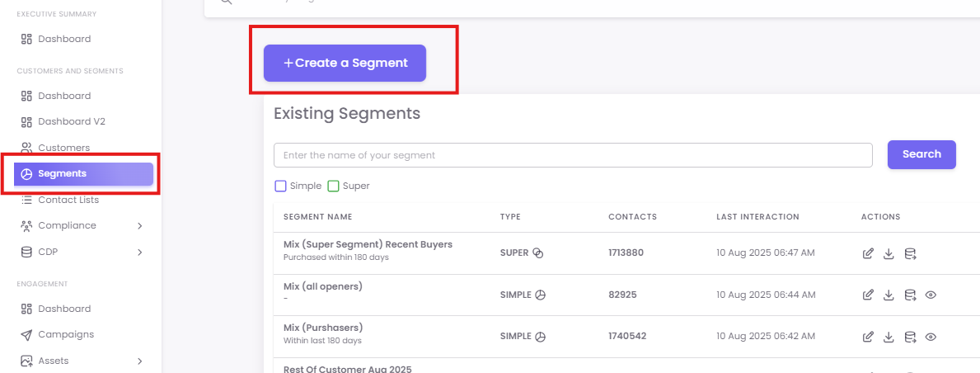Click database export icon for Mix (Purshasers)
Screen dimensions: 980x373
tap(910, 337)
